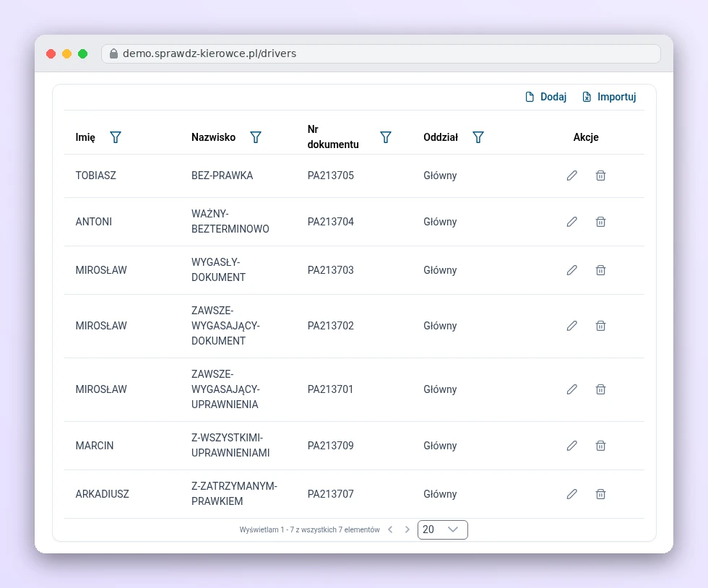Edit driver MARCIN Z-WSZYSTKIMI-UPRAWNIENIAMI
The width and height of the screenshot is (708, 588).
click(572, 446)
